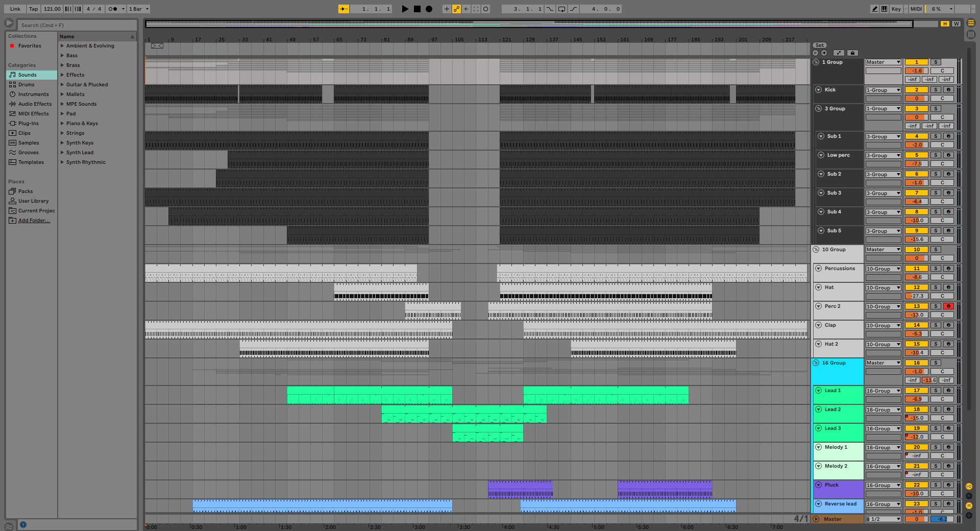Viewport: 980px width, 531px height.
Task: Toggle Mixer section with M button
Action: tap(969, 505)
